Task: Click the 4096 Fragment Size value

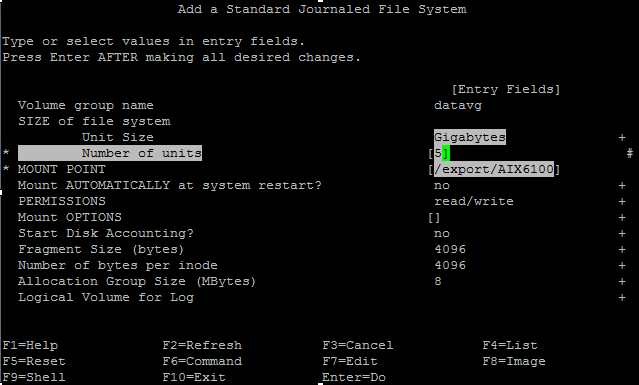Action: tap(450, 249)
